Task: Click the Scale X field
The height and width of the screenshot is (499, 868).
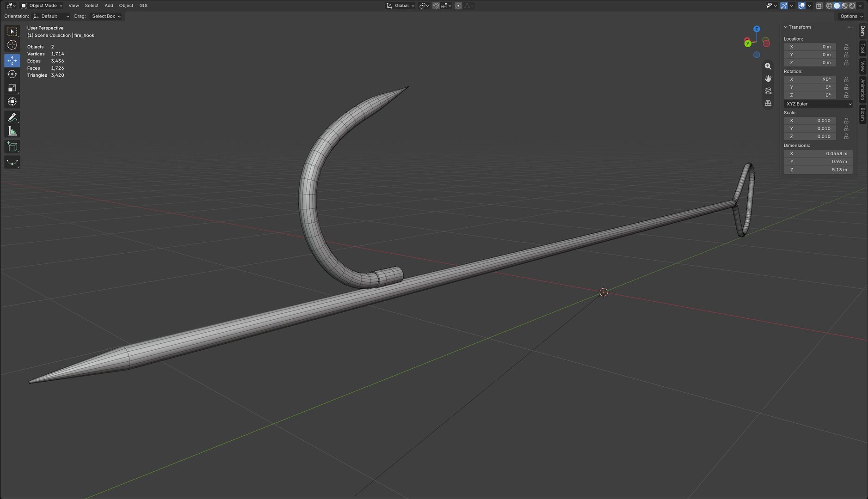Action: pyautogui.click(x=810, y=121)
